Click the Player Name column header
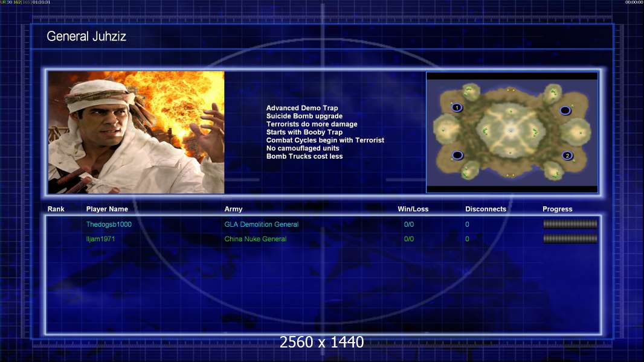 coord(107,209)
